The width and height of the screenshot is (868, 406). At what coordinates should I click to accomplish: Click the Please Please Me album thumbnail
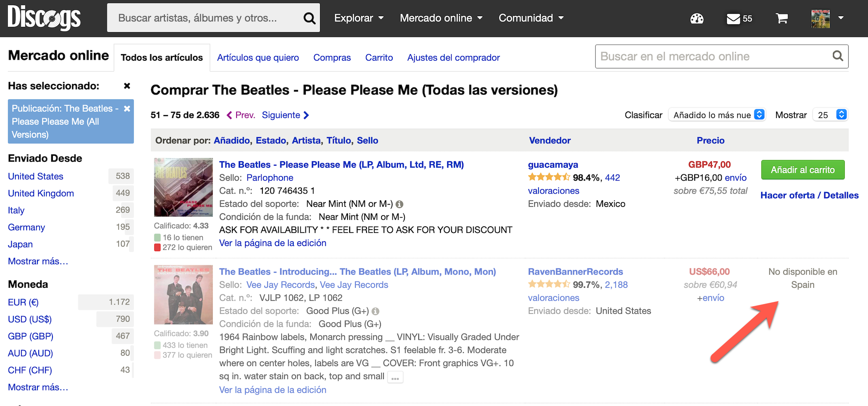click(184, 187)
